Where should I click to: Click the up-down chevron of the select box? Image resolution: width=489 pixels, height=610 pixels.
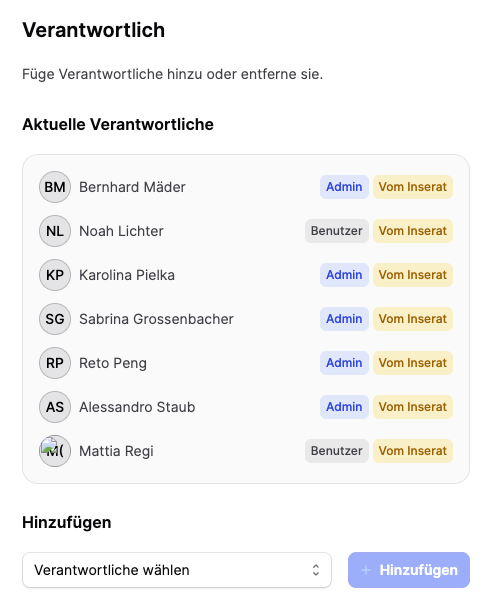coord(316,570)
